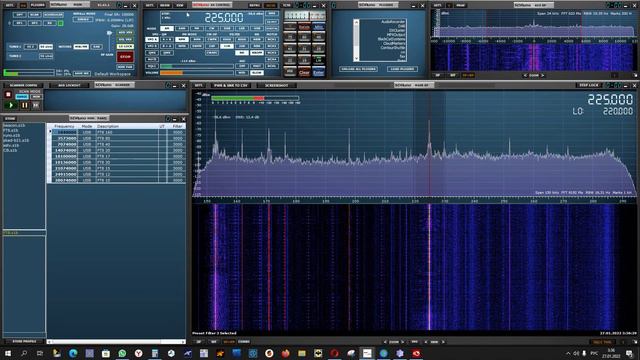Select DXCluster in the plugins list
The height and width of the screenshot is (360, 640).
397,30
